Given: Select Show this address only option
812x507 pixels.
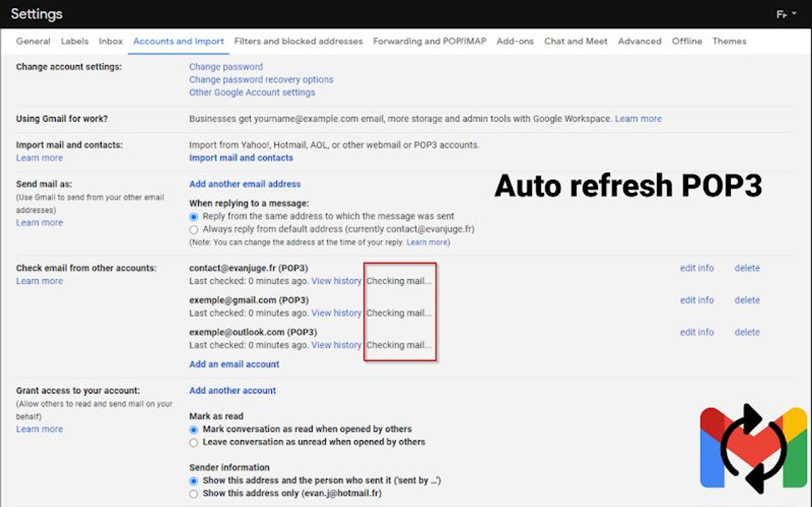Looking at the screenshot, I should (194, 494).
